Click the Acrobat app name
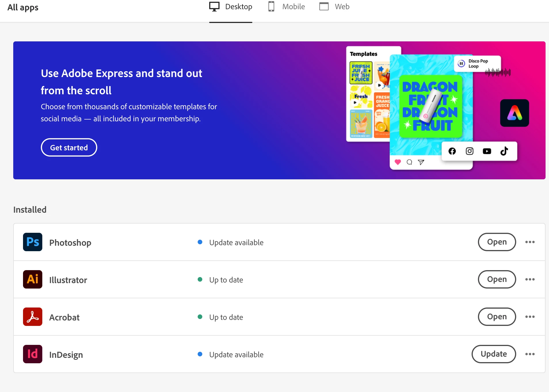The height and width of the screenshot is (392, 549). (64, 317)
